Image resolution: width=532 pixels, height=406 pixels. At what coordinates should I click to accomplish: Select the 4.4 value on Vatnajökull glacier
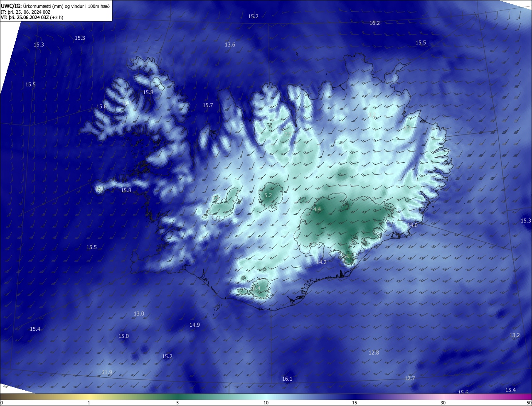317,210
